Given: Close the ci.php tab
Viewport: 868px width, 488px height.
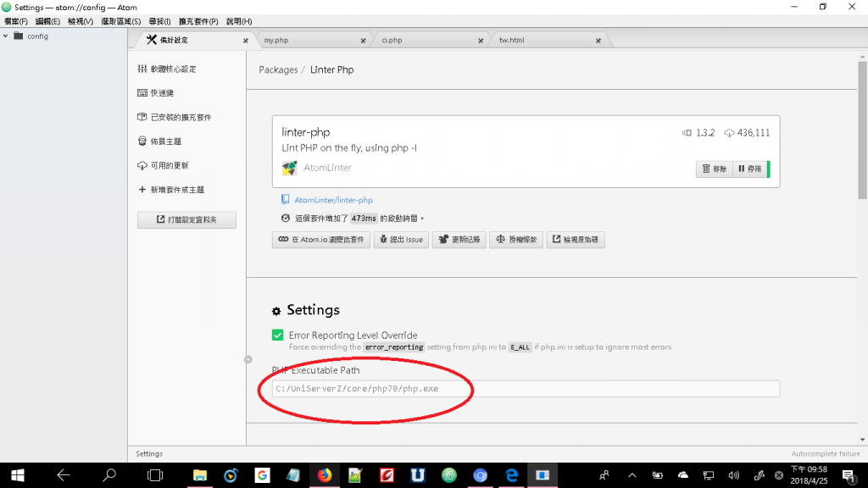Looking at the screenshot, I should click(481, 41).
